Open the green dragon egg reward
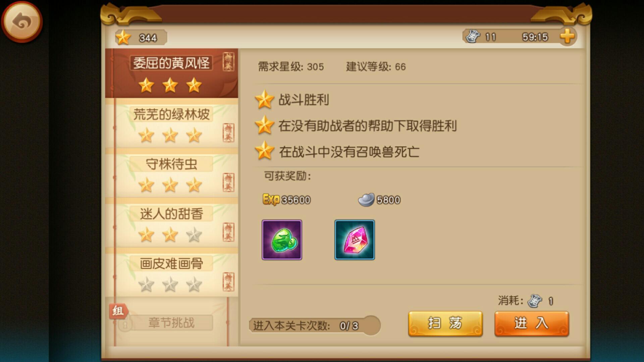 tap(282, 240)
